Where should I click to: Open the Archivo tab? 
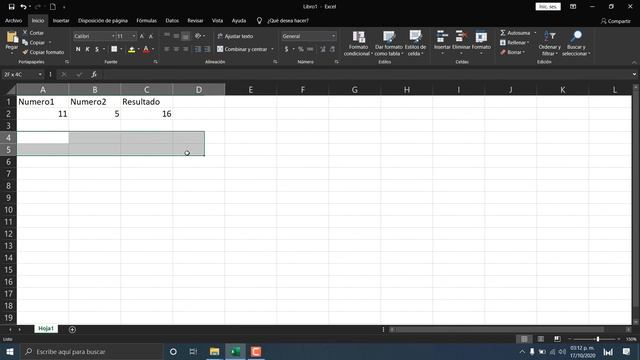tap(13, 20)
